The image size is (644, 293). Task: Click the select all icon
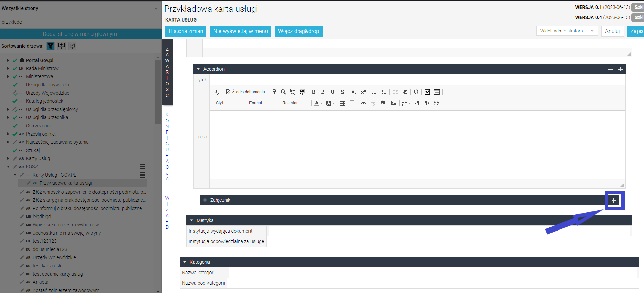click(x=302, y=92)
